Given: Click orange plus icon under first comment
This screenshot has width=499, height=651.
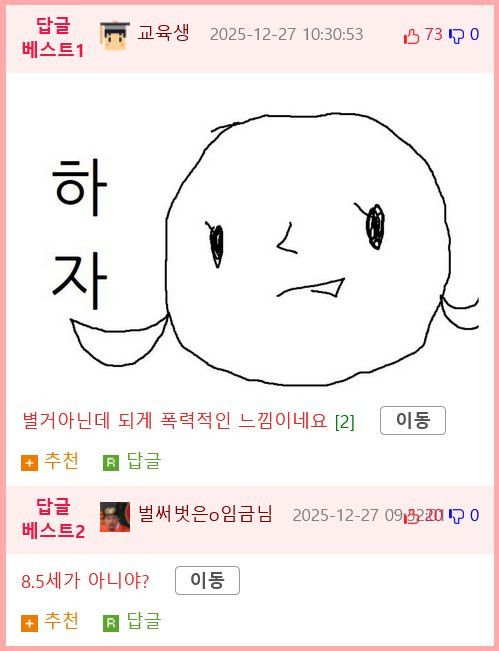Looking at the screenshot, I should 29,463.
